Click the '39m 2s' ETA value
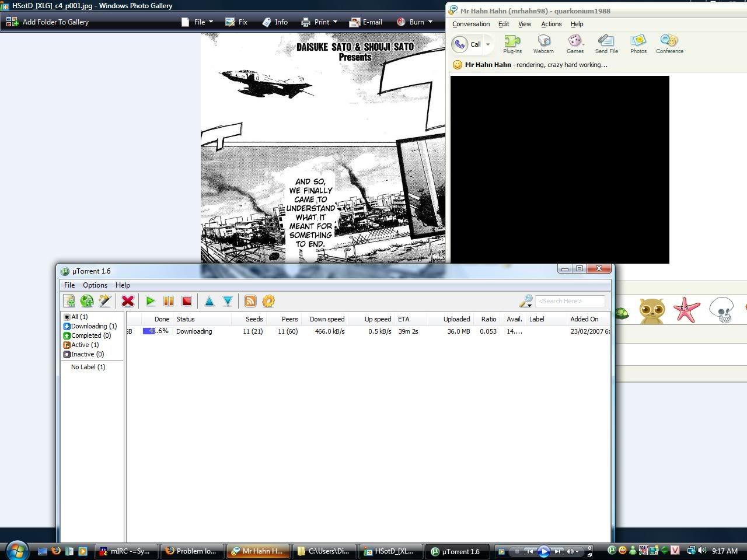The width and height of the screenshot is (747, 560). pyautogui.click(x=408, y=331)
